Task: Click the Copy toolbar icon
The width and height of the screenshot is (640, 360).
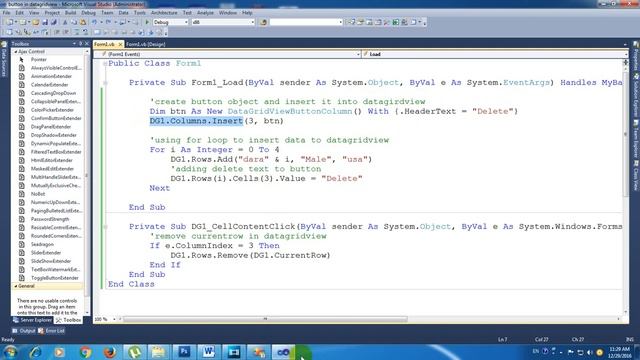Action: [x=74, y=22]
